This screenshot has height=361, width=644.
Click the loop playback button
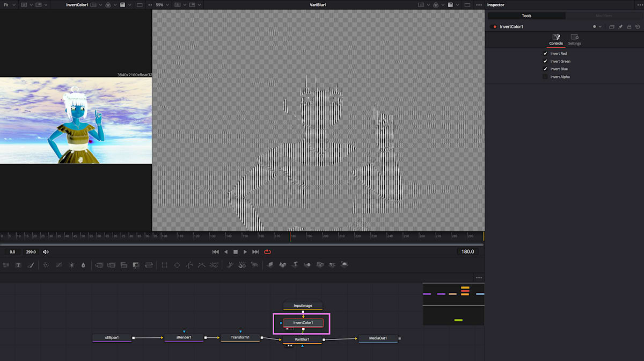coord(267,251)
